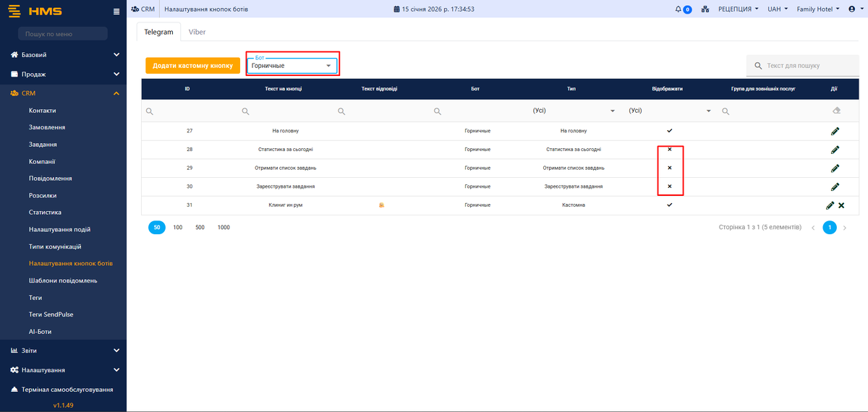Screen dimensions: 868x412
Task: Open the UAH currency dropdown
Action: 778,9
